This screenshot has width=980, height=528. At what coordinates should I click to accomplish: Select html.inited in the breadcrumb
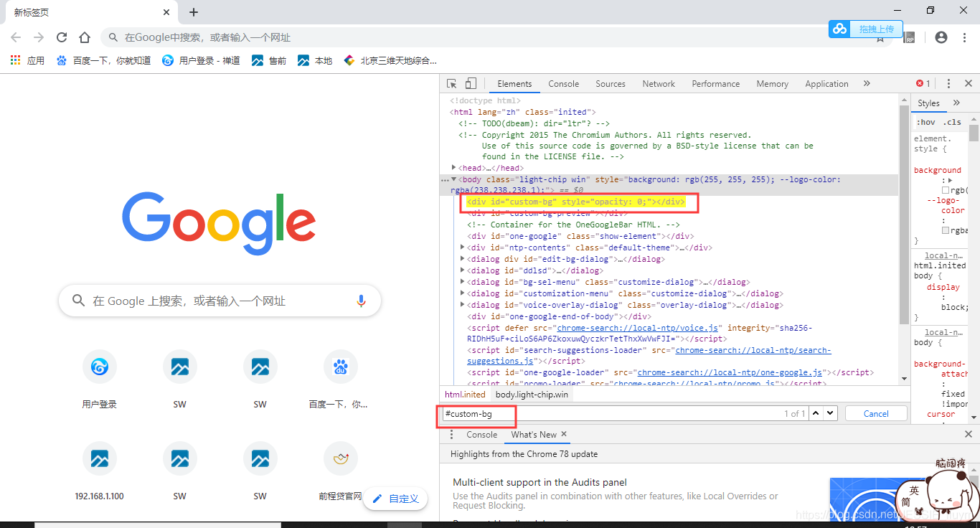pyautogui.click(x=465, y=395)
